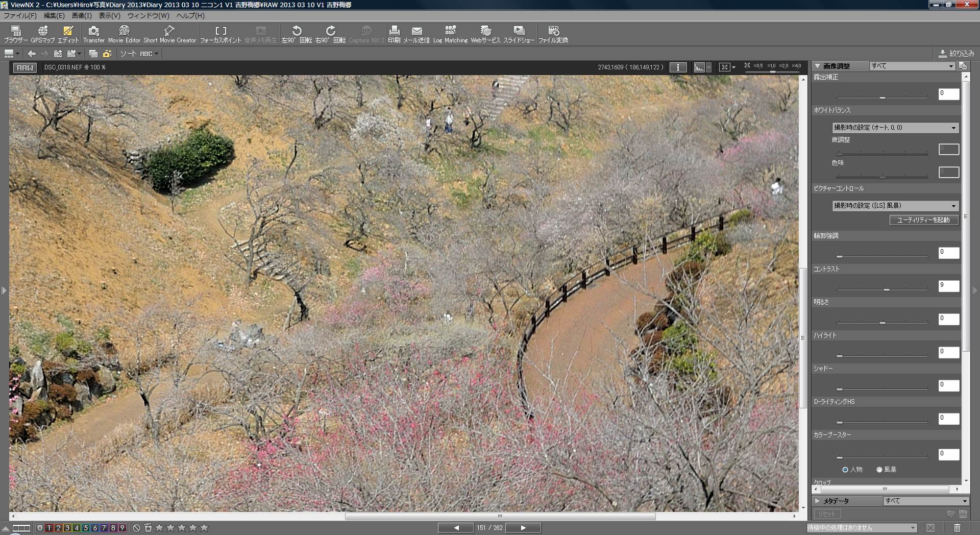
Task: Open Picture Control ([LS] 風景) dropdown
Action: pyautogui.click(x=895, y=206)
